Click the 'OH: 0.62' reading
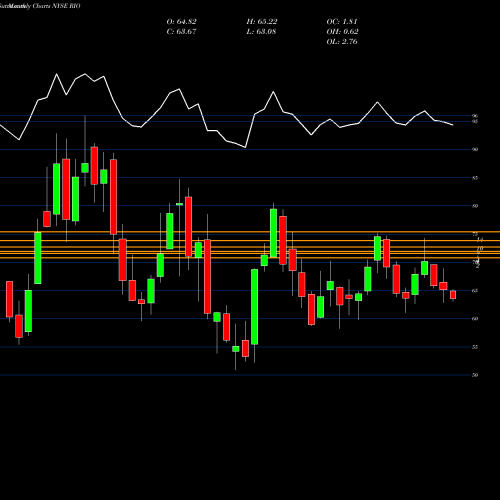Screen dimensions: 500x500 [342, 32]
